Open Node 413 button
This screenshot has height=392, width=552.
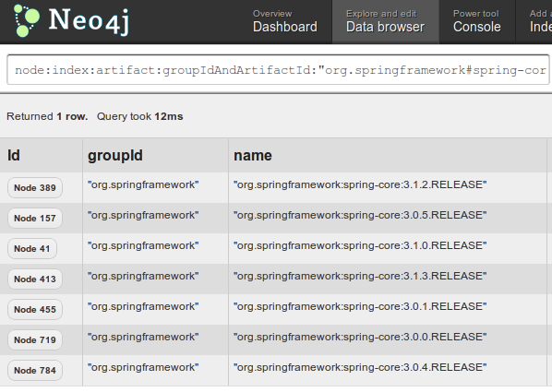(35, 279)
